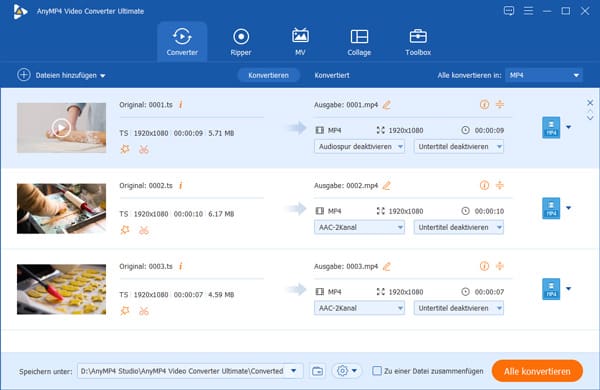Screen dimensions: 600x390
Task: Open the effects editor for 0001.ts
Action: pyautogui.click(x=125, y=149)
